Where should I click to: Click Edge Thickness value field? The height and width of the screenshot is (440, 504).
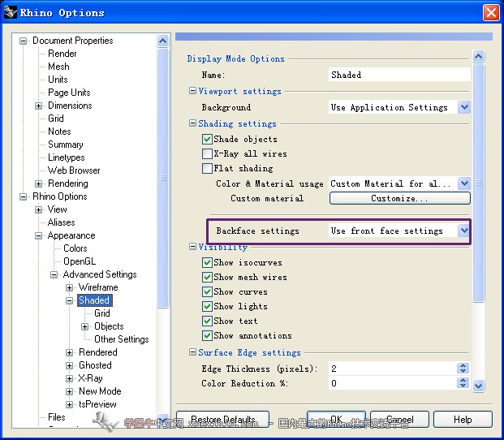[392, 369]
